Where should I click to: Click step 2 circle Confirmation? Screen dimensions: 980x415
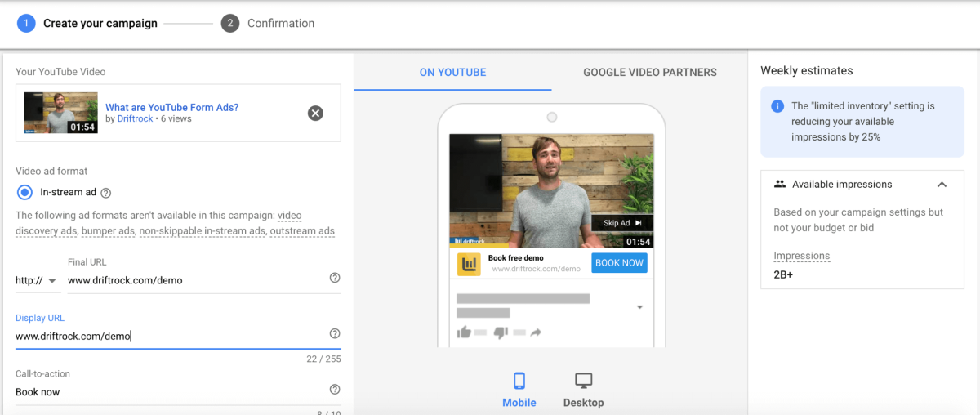(x=230, y=23)
